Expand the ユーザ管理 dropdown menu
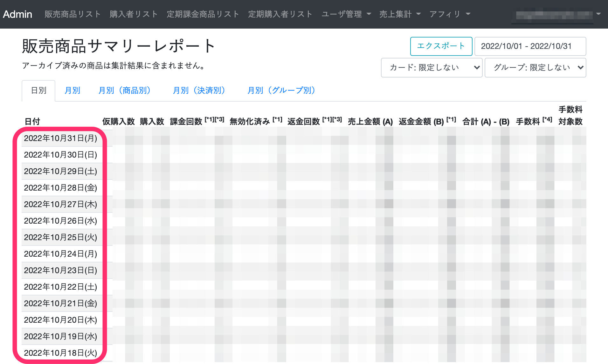608x364 pixels. (346, 14)
